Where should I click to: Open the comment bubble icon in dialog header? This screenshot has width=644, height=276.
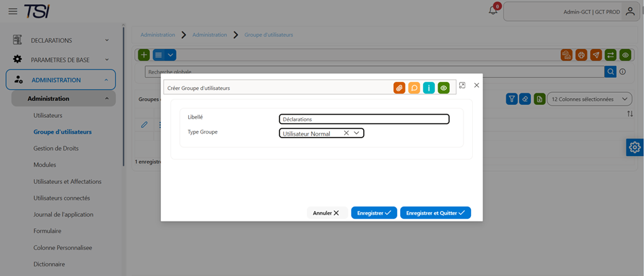[414, 87]
